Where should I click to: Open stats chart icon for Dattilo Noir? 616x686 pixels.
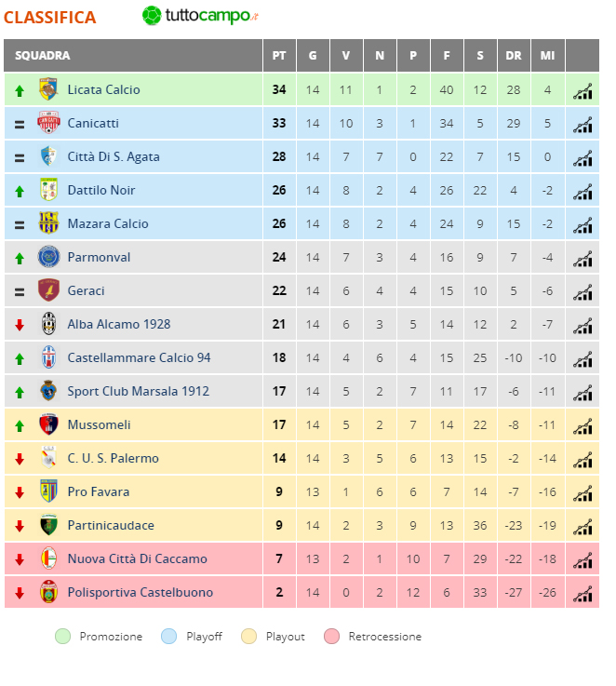click(583, 192)
